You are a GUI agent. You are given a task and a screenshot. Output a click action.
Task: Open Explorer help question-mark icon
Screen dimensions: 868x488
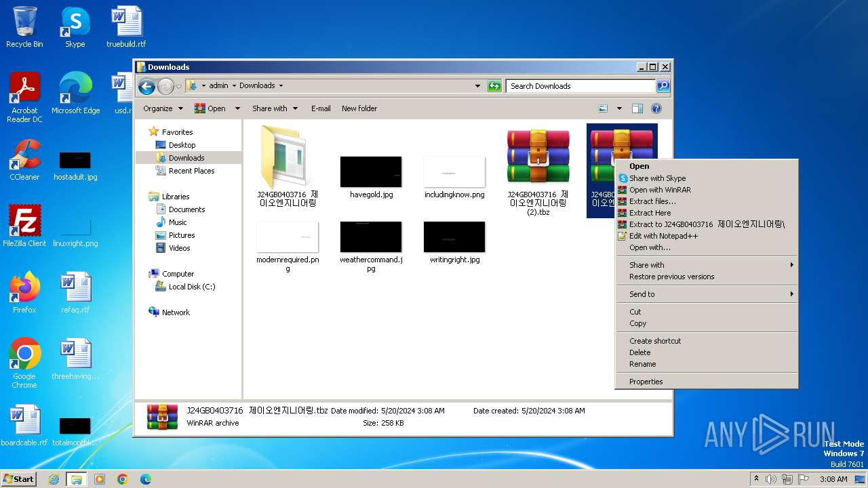(x=656, y=108)
